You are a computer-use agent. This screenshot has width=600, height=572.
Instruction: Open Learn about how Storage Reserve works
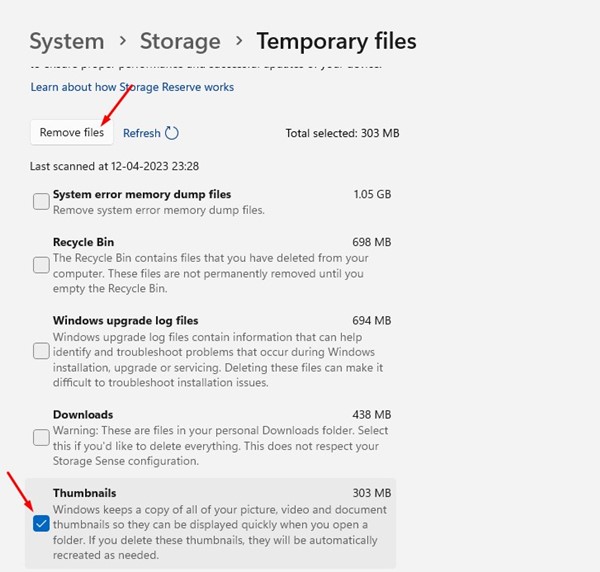pyautogui.click(x=132, y=87)
